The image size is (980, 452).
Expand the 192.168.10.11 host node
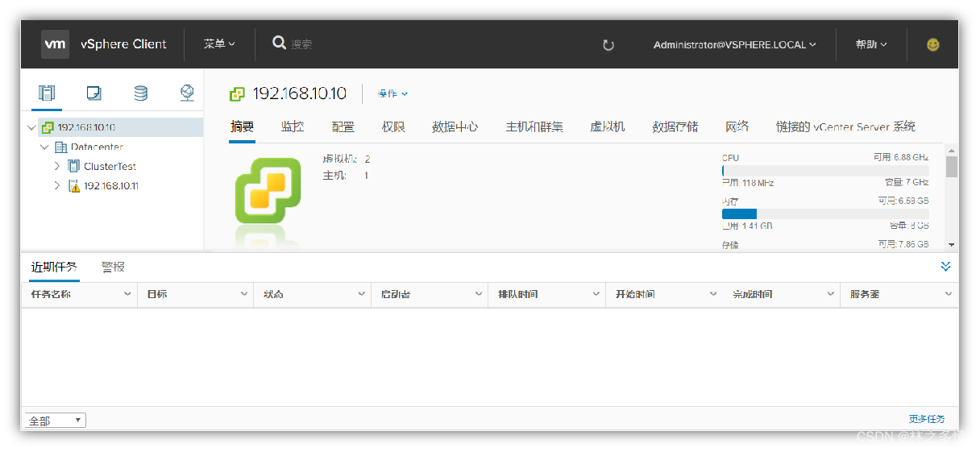pyautogui.click(x=57, y=186)
